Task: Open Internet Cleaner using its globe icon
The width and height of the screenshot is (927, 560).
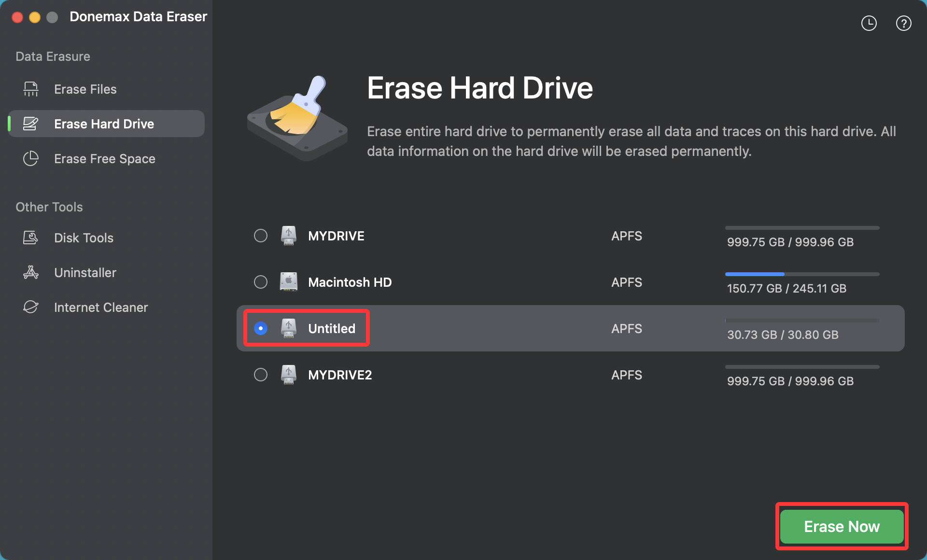Action: [x=30, y=307]
